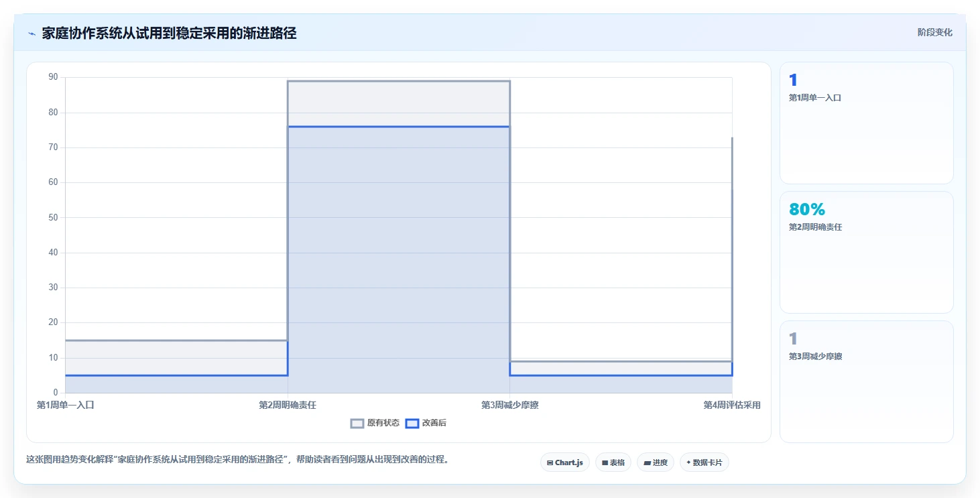Click the x-axis label 第3周减少摩擦
Screen dimensions: 980x498
tap(509, 405)
